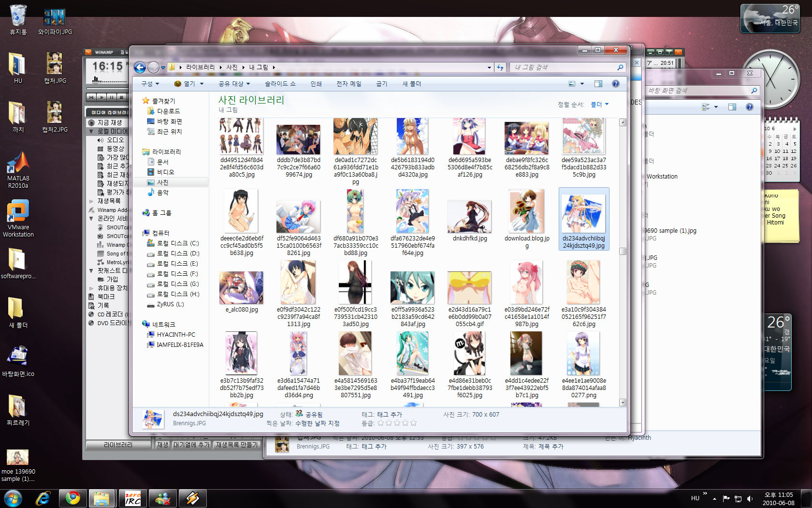
Task: Open Explorer help with the question mark icon
Action: click(615, 84)
